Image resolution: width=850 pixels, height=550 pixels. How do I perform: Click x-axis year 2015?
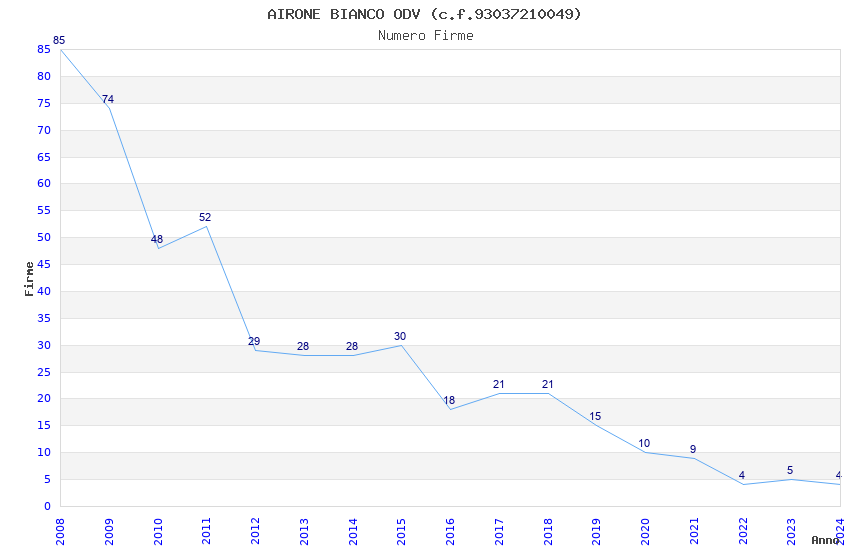401,531
